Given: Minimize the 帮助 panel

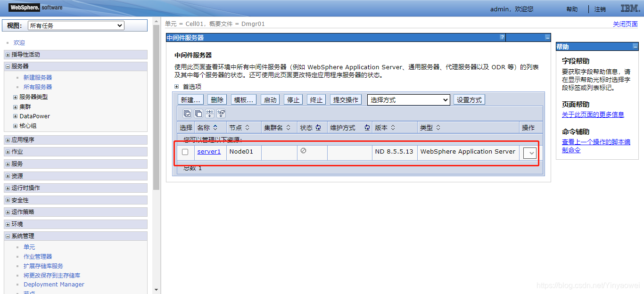Looking at the screenshot, I should coord(636,47).
